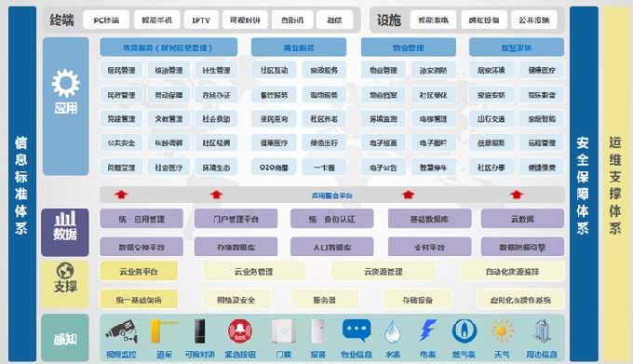Click the blue chat bubble property info icon
This screenshot has width=633, height=364.
coord(357,330)
